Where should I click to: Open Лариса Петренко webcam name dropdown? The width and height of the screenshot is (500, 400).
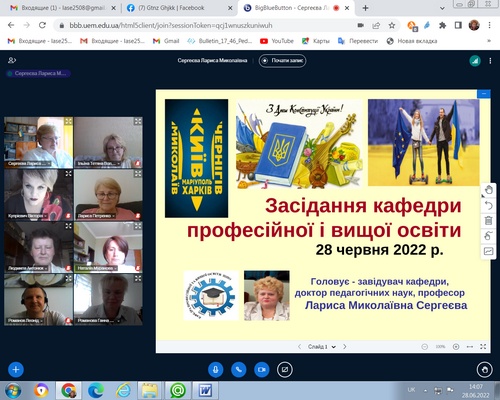[x=96, y=216]
